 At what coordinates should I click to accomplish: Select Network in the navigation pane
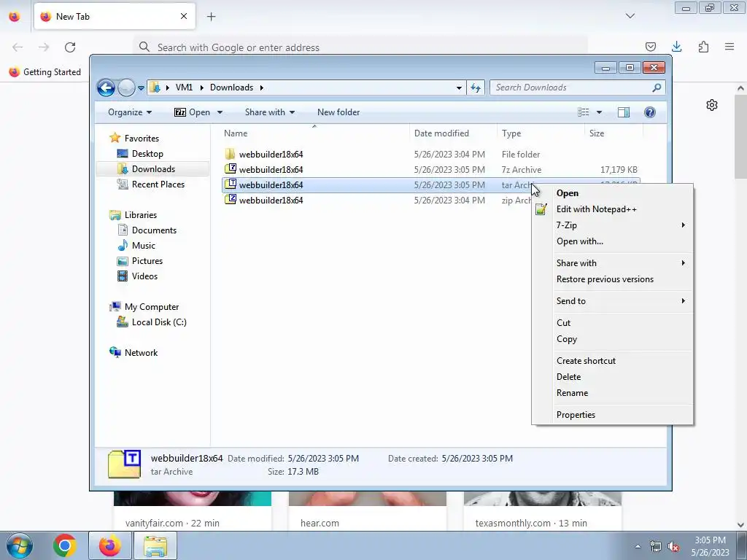point(141,353)
